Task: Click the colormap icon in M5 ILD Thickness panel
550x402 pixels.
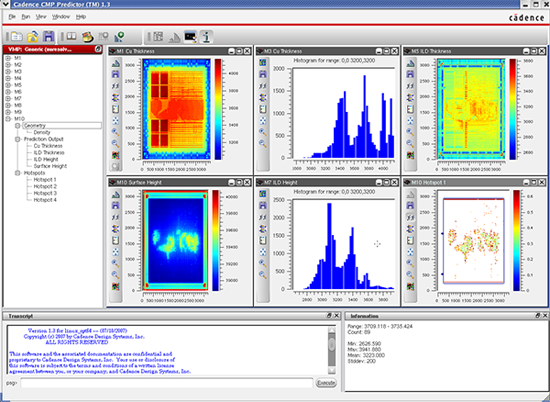Action: [410, 155]
